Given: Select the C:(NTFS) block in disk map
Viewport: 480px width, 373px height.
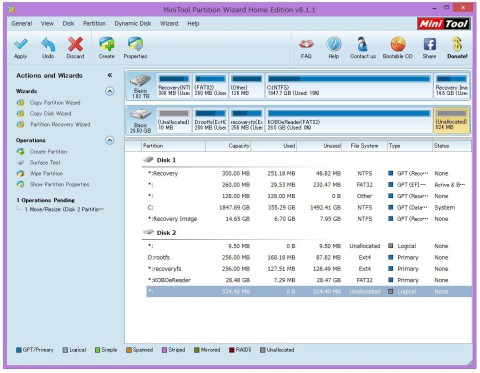Looking at the screenshot, I should click(x=349, y=86).
